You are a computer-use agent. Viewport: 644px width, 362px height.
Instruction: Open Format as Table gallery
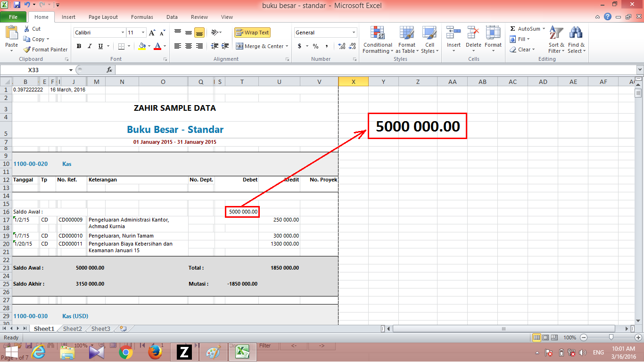coord(406,40)
